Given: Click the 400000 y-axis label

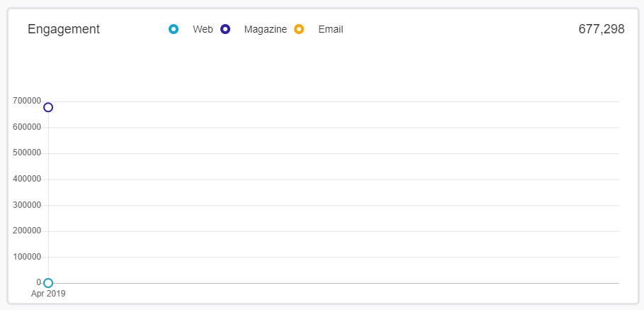Looking at the screenshot, I should coord(26,179).
